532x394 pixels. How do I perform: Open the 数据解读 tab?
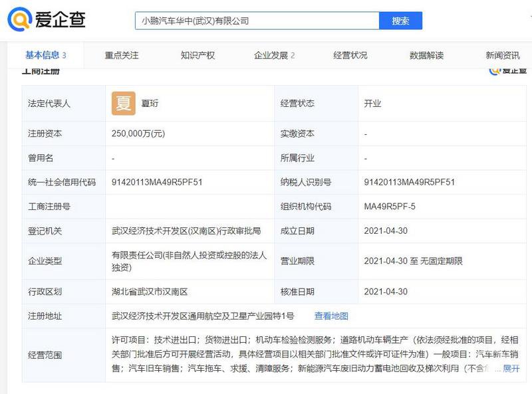tap(426, 55)
